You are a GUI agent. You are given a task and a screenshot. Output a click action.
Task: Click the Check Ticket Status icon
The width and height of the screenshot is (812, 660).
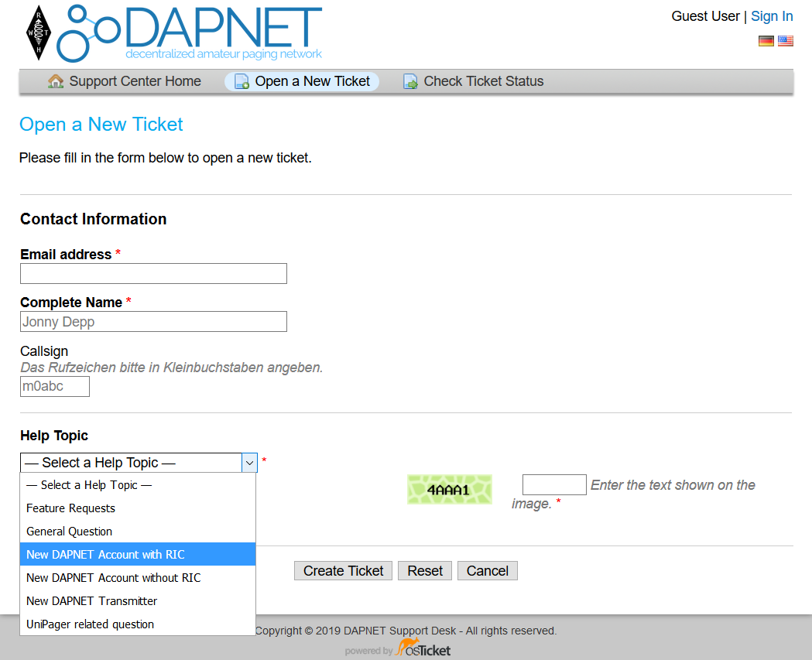[411, 81]
